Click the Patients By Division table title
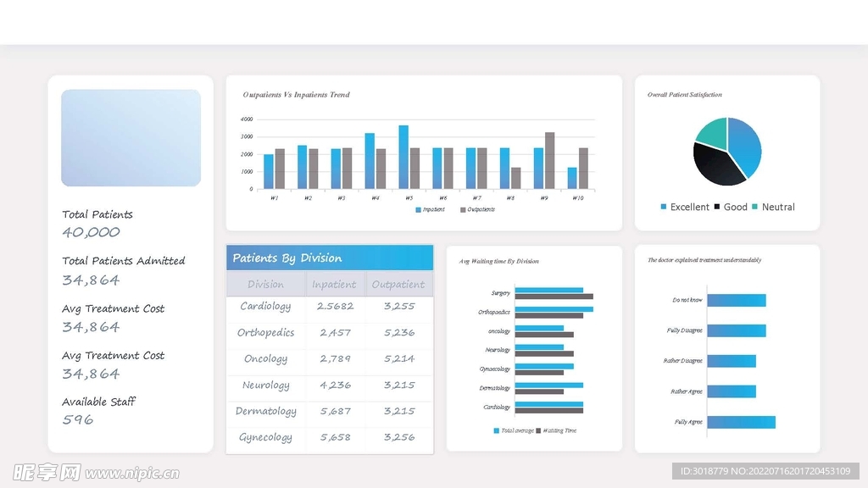 (287, 258)
